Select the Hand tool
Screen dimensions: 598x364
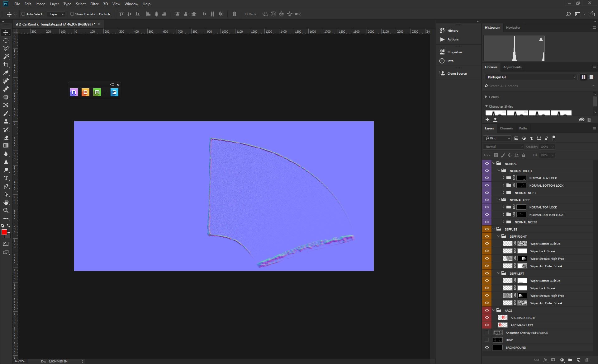pos(6,202)
